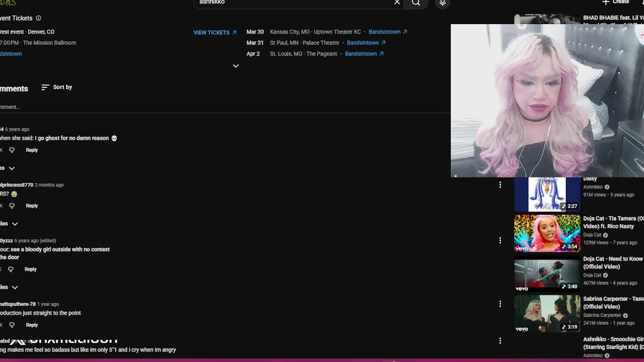The image size is (644, 362).
Task: Expand more tour dates with chevron
Action: pyautogui.click(x=235, y=66)
